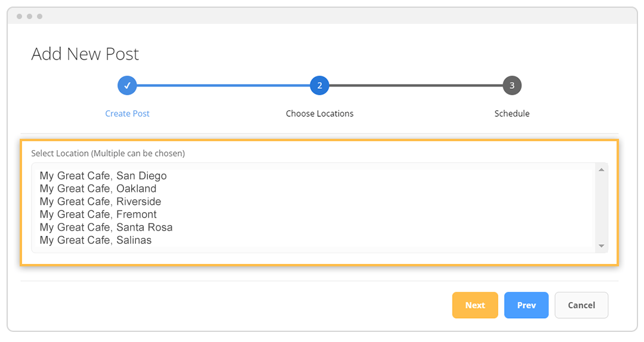Cancel the new post dialog

pos(581,305)
